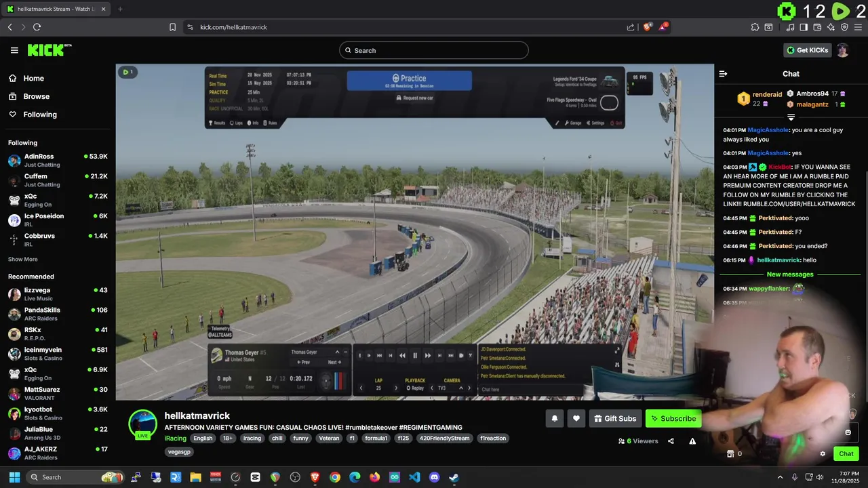Image resolution: width=868 pixels, height=488 pixels.
Task: Subscribe to hellkatmavrick
Action: point(673,419)
